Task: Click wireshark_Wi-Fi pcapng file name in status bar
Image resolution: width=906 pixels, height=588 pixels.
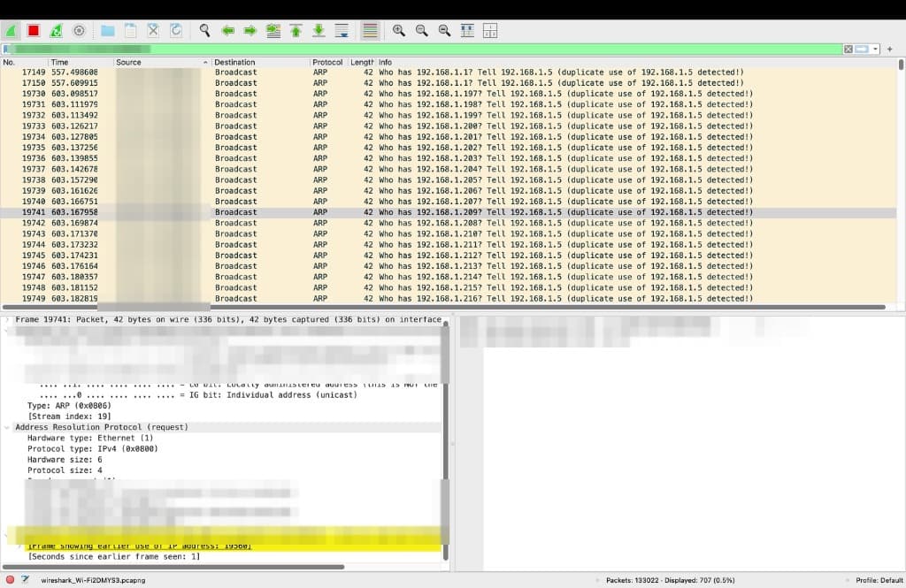Action: (93, 581)
